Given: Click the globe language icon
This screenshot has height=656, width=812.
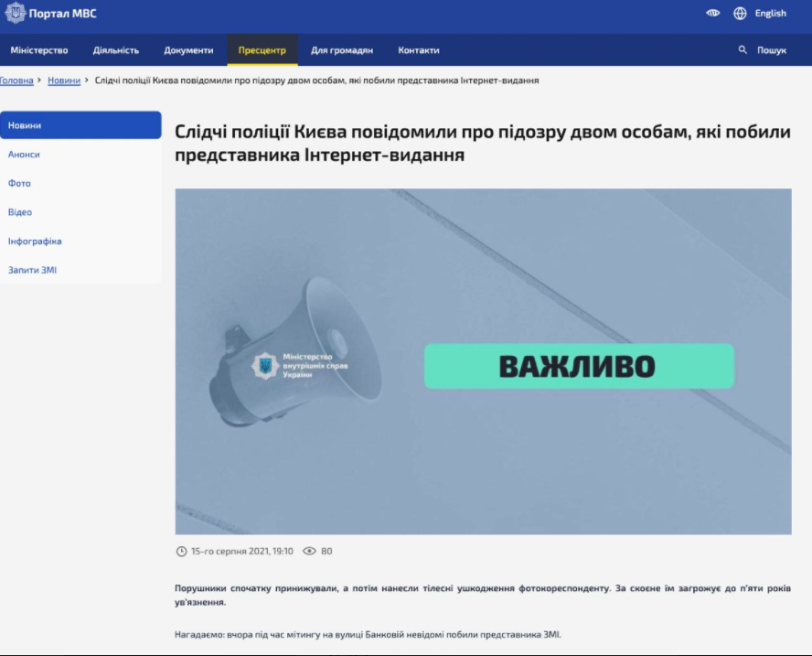Looking at the screenshot, I should (740, 14).
